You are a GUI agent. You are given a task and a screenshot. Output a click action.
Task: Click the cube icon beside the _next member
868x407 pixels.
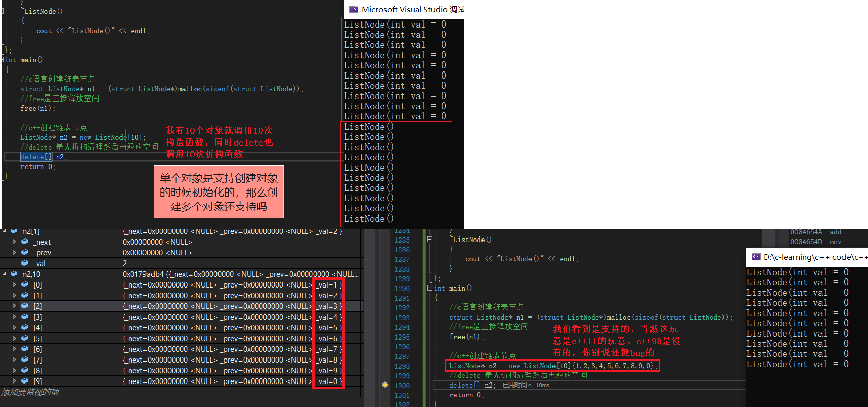click(25, 242)
